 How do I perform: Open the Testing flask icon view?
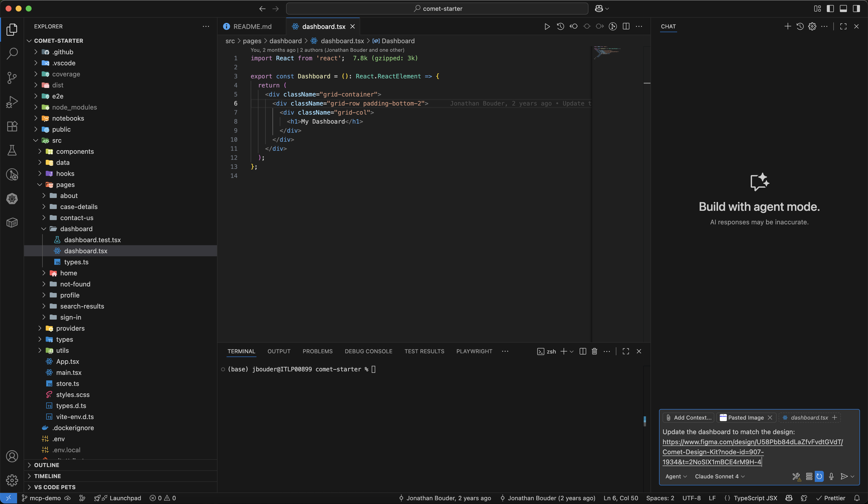pyautogui.click(x=12, y=150)
